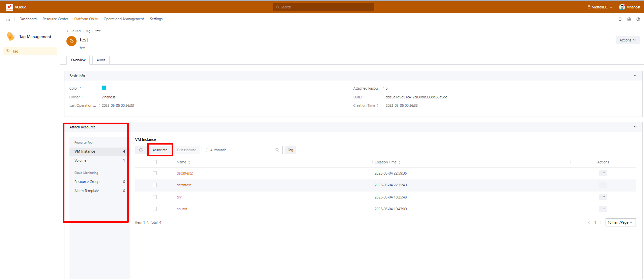This screenshot has width=644, height=279.
Task: Click the vCloud logo icon
Action: [x=9, y=7]
